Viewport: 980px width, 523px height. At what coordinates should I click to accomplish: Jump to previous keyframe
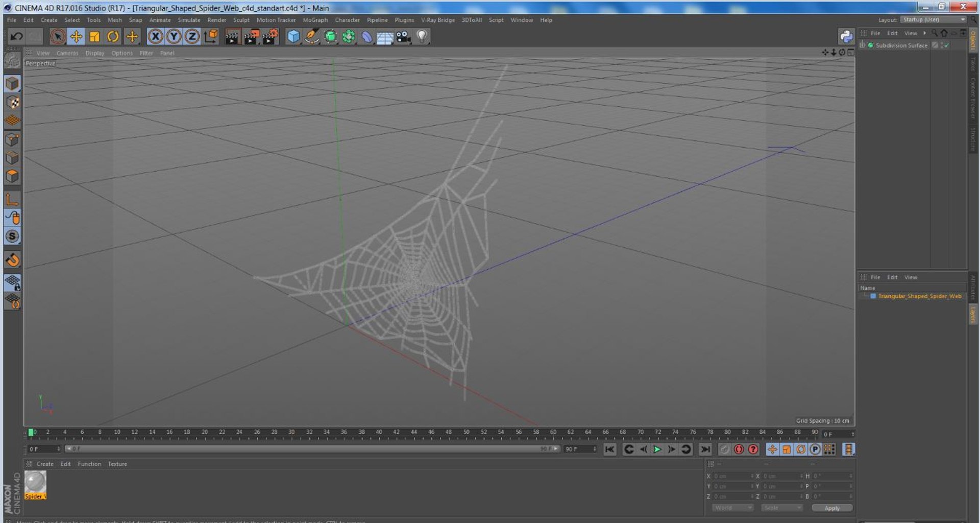(x=629, y=449)
